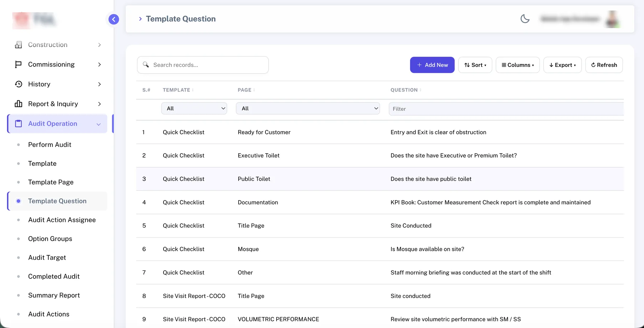Viewport: 644px width, 328px height.
Task: Click 'Site Visit Report-COCO' in row 8
Action: [x=194, y=296]
